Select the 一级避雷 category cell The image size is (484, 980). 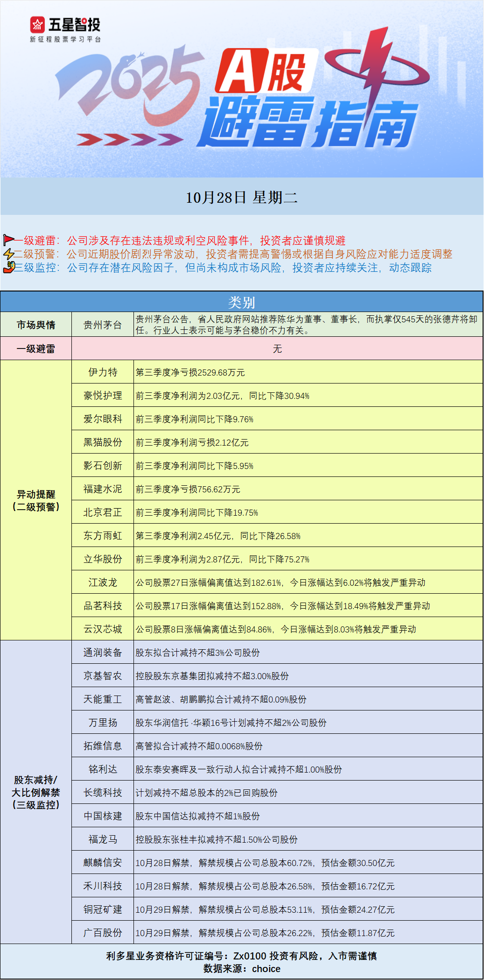36,348
